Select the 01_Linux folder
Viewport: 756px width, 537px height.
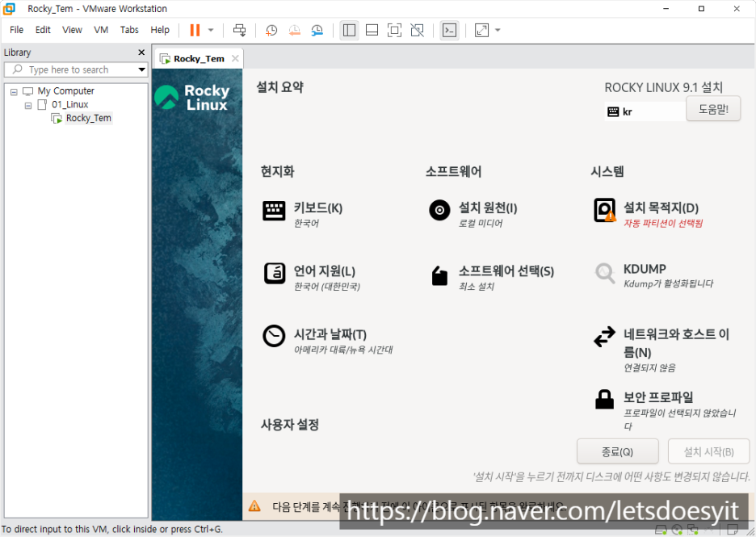click(x=70, y=105)
